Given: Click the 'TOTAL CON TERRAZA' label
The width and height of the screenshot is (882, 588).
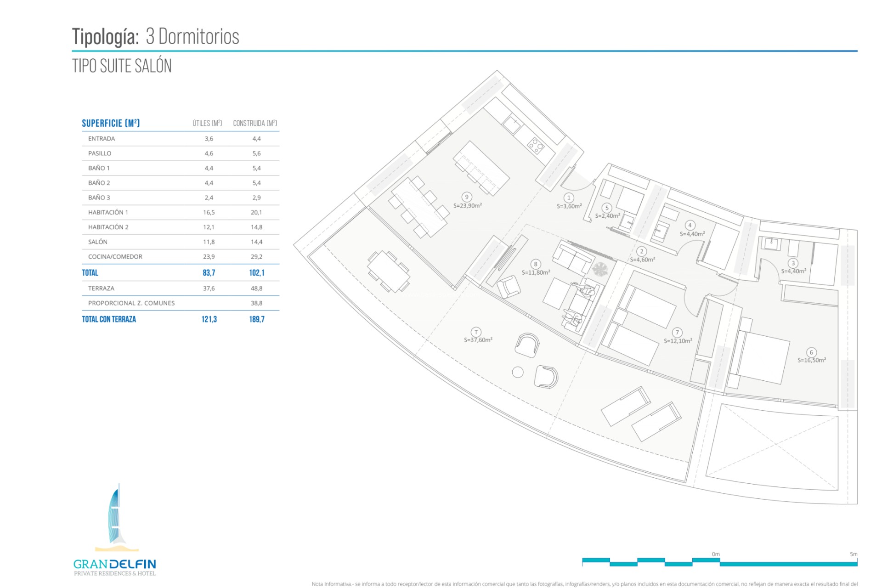Looking at the screenshot, I should pyautogui.click(x=109, y=319).
